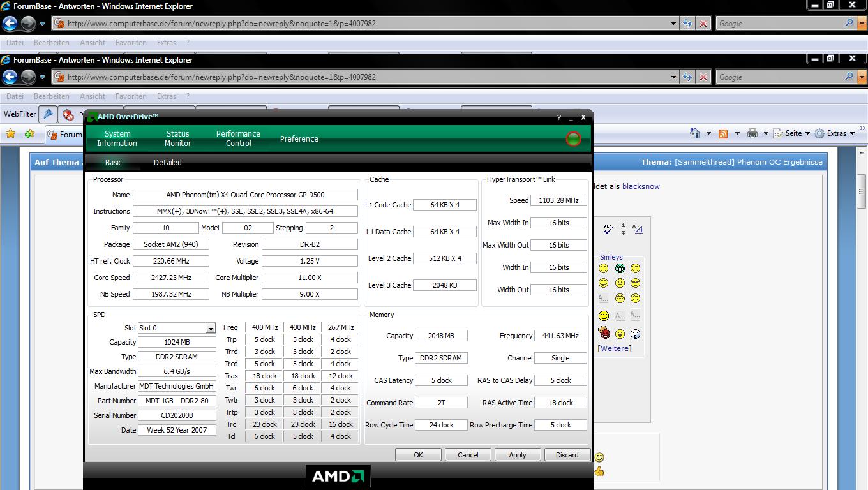868x490 pixels.
Task: Click the RSS feeds icon in the command bar
Action: coord(723,133)
